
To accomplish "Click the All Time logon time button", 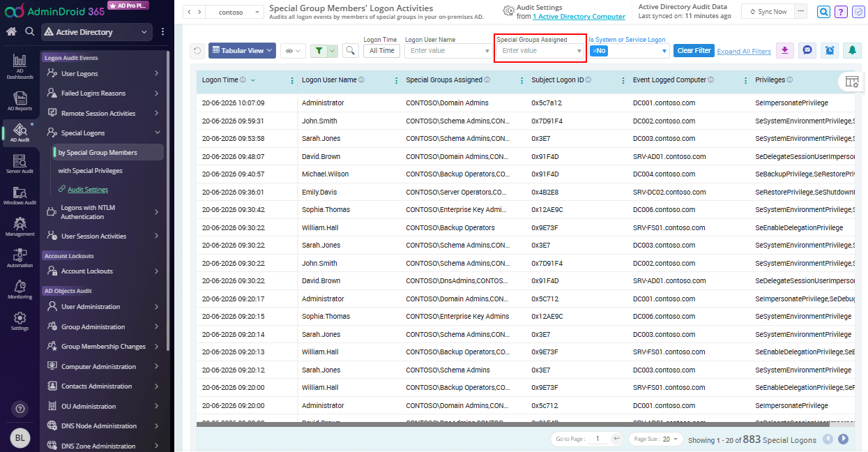I will point(381,51).
